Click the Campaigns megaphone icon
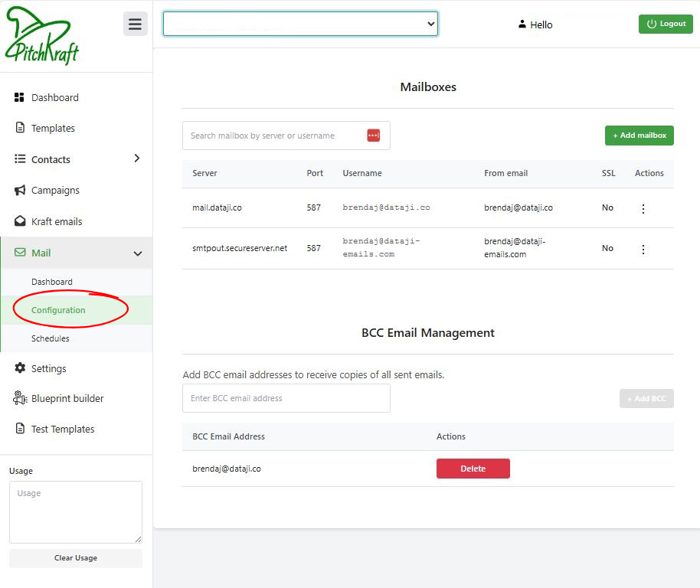This screenshot has height=588, width=700. click(20, 190)
